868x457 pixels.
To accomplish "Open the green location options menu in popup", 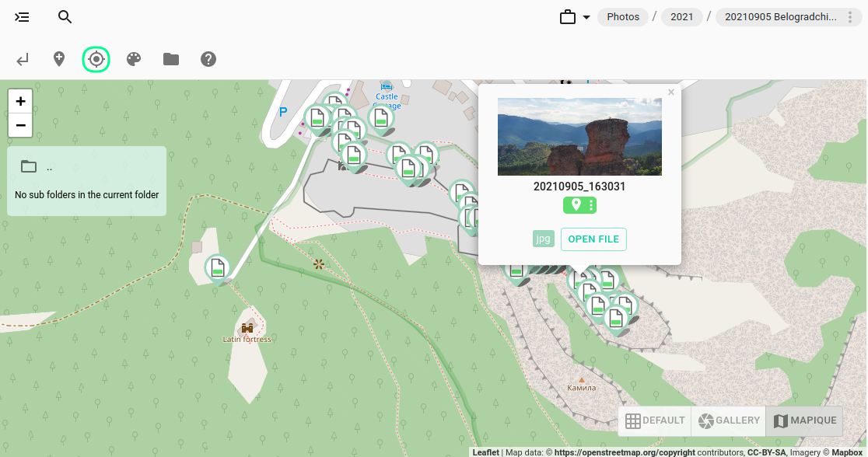I will pos(591,205).
